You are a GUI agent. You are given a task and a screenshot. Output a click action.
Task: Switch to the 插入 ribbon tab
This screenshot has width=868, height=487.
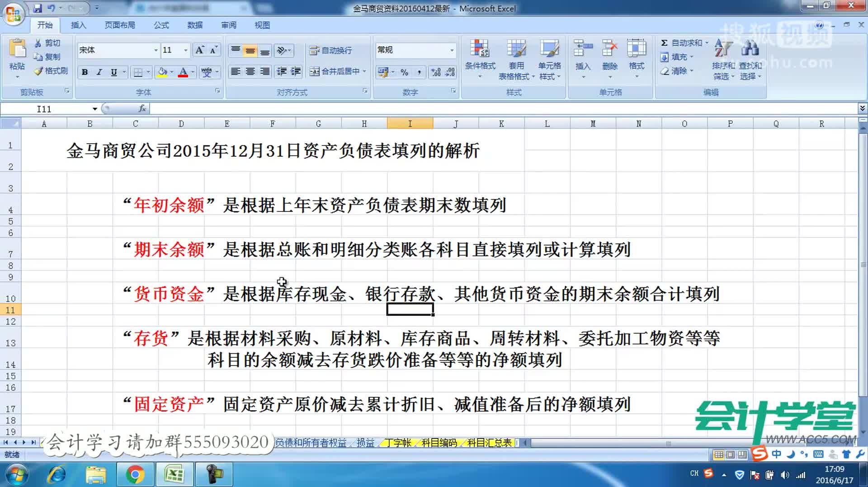[x=78, y=25]
